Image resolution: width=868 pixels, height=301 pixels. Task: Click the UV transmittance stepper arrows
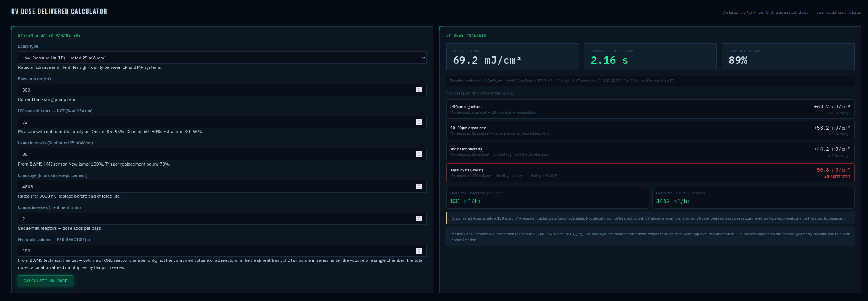pos(419,122)
